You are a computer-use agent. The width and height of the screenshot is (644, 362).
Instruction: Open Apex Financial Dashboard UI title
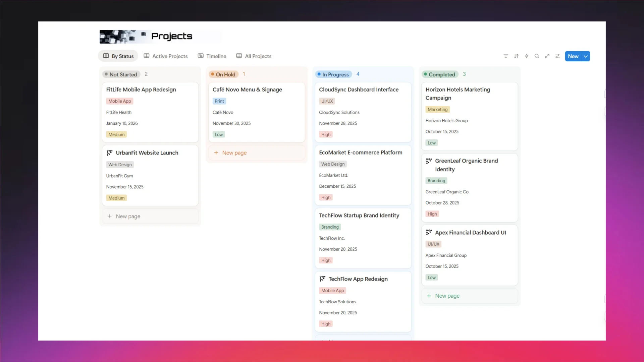(x=470, y=233)
